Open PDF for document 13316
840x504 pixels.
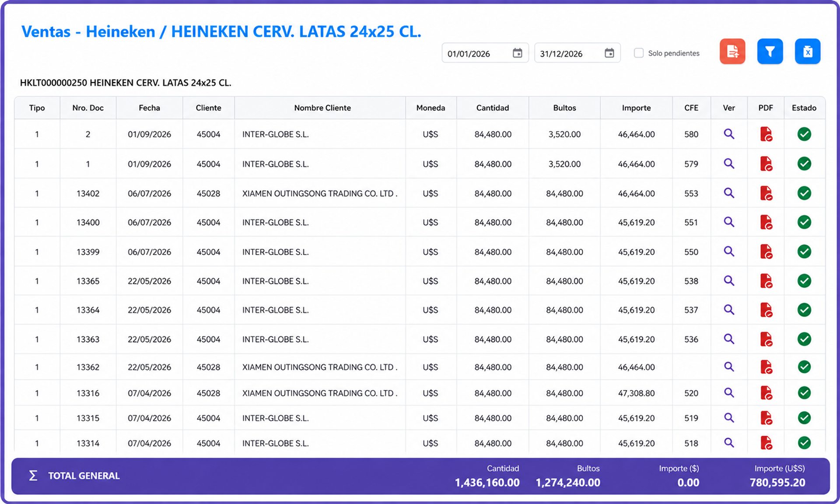[766, 393]
